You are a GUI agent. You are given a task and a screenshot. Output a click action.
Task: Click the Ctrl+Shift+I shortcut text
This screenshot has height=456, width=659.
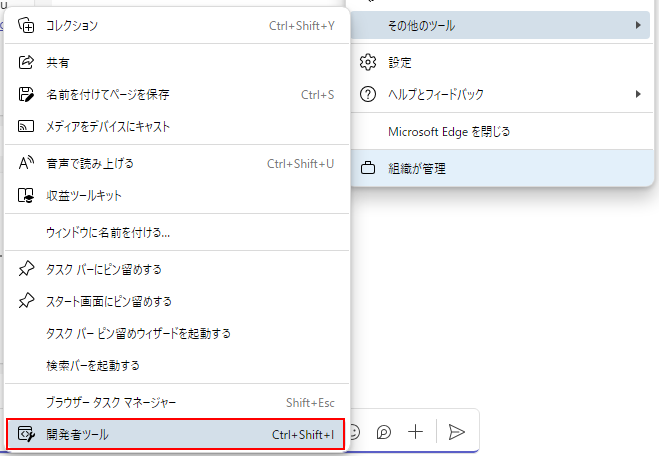click(x=303, y=435)
